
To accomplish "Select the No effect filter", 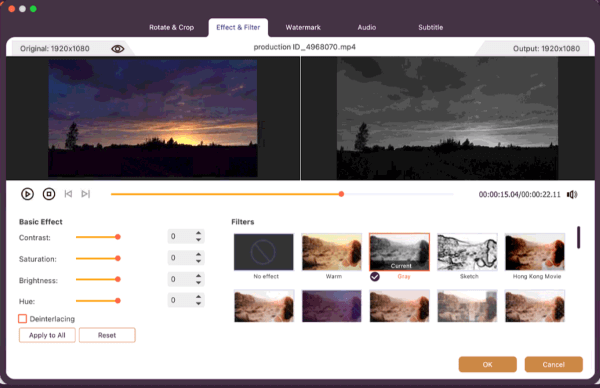I will (264, 252).
